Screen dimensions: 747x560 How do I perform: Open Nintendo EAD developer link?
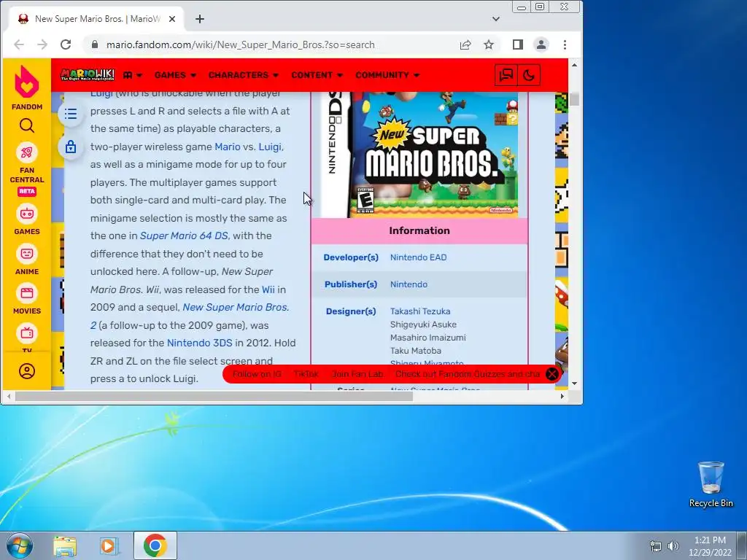418,257
